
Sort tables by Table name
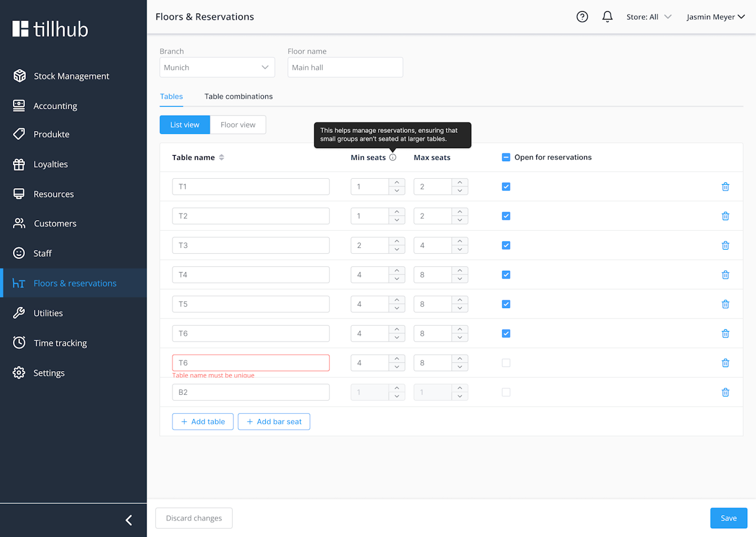(x=221, y=158)
